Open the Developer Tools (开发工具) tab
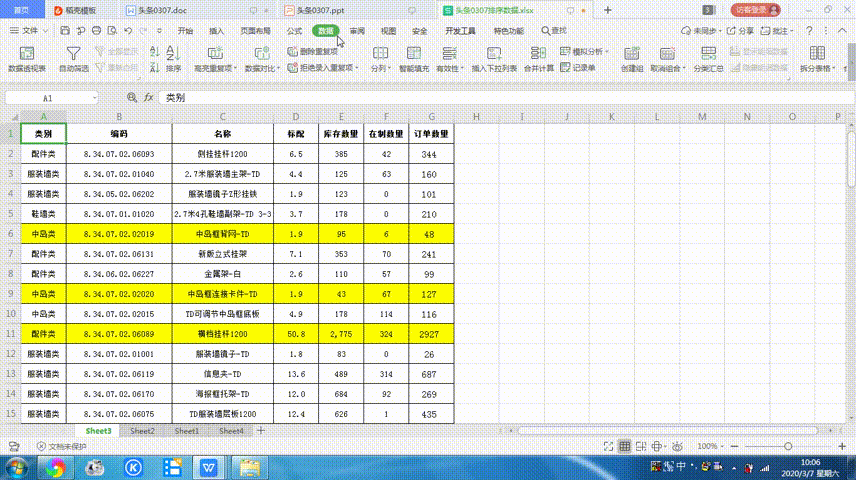Viewport: 856px width, 480px height. (460, 31)
